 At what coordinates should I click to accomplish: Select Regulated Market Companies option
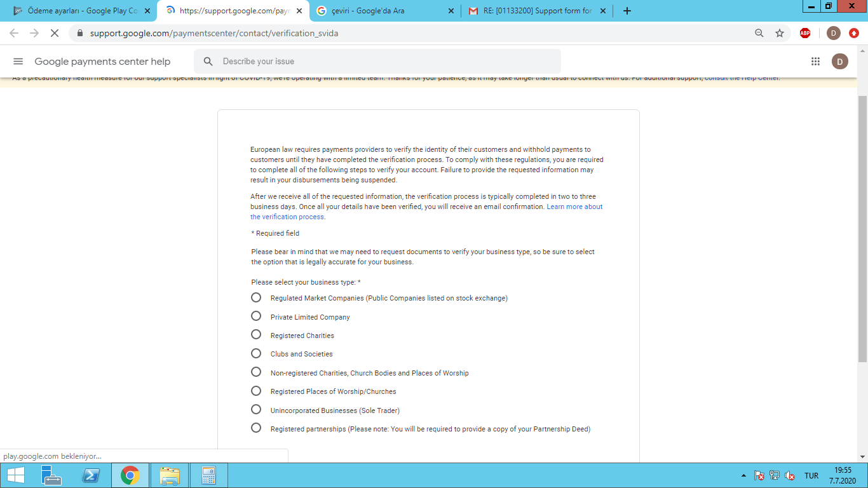tap(256, 297)
